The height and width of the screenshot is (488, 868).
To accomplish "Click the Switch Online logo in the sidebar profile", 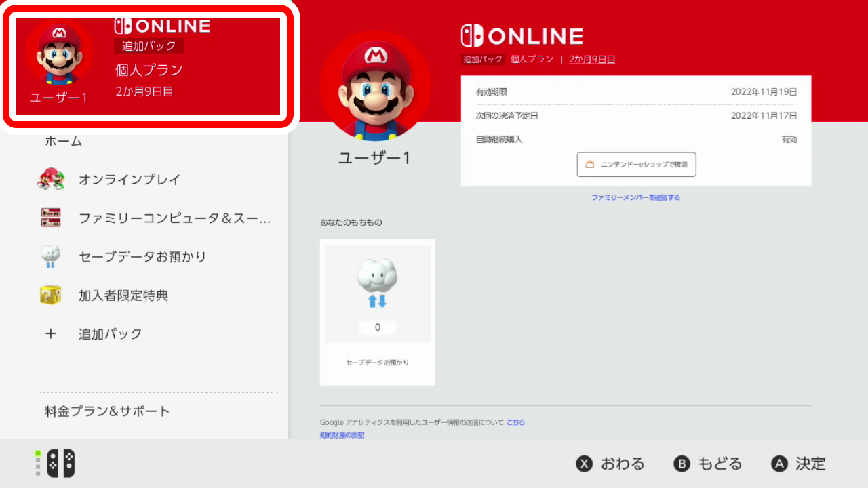I will (x=162, y=26).
